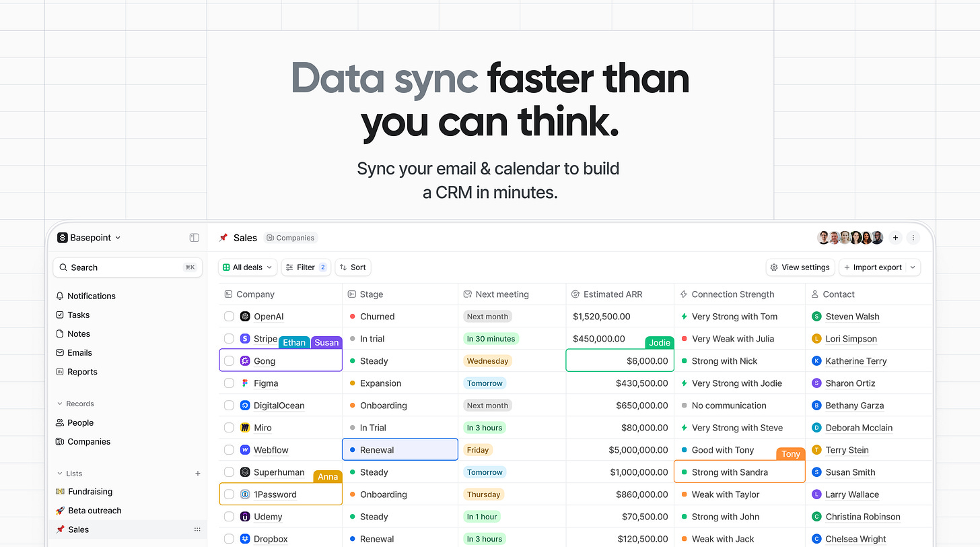980x547 pixels.
Task: Open the three-dot more options menu
Action: tap(913, 238)
